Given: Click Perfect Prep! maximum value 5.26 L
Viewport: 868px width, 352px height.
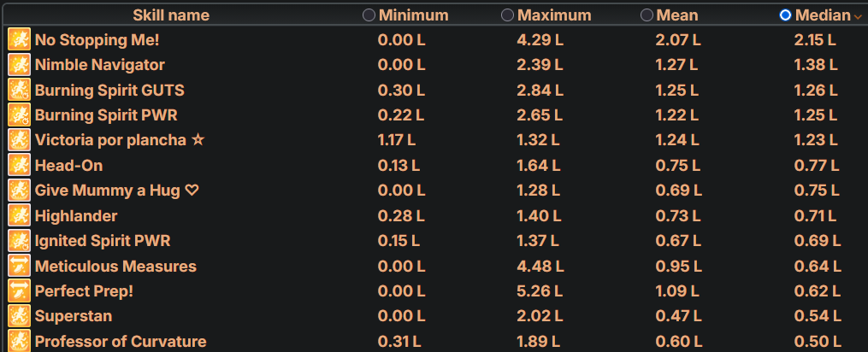Looking at the screenshot, I should tap(540, 291).
